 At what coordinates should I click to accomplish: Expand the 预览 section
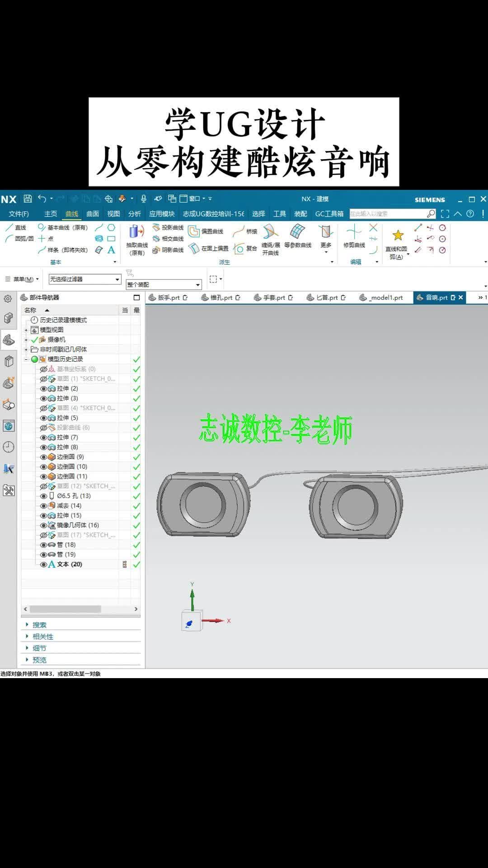(39, 660)
